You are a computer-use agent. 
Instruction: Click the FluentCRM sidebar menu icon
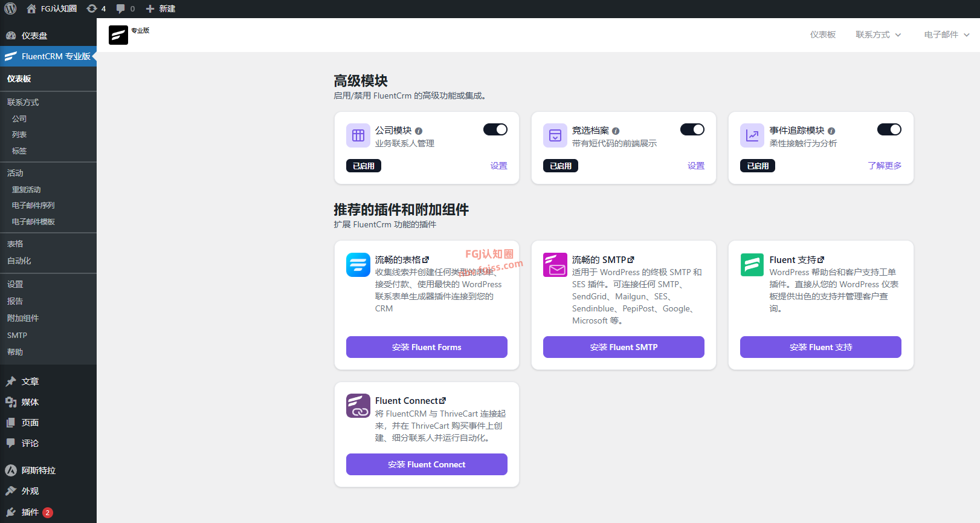click(x=11, y=56)
